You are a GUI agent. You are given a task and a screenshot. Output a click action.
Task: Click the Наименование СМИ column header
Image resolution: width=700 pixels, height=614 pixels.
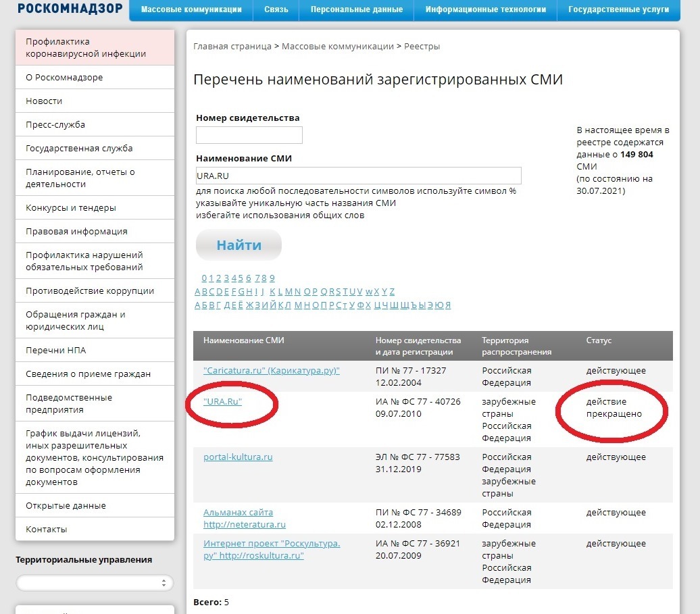tap(244, 340)
